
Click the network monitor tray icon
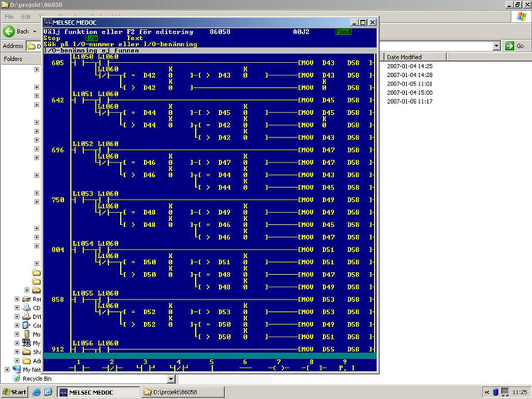(x=505, y=392)
